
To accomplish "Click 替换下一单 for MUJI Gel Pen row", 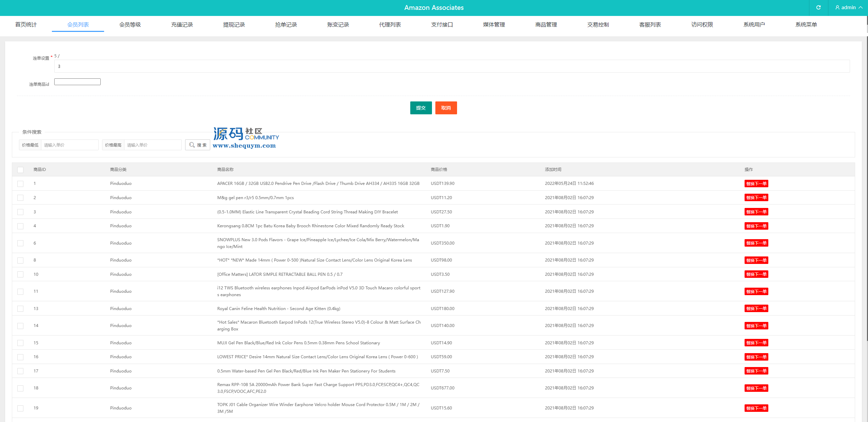I will tap(756, 343).
